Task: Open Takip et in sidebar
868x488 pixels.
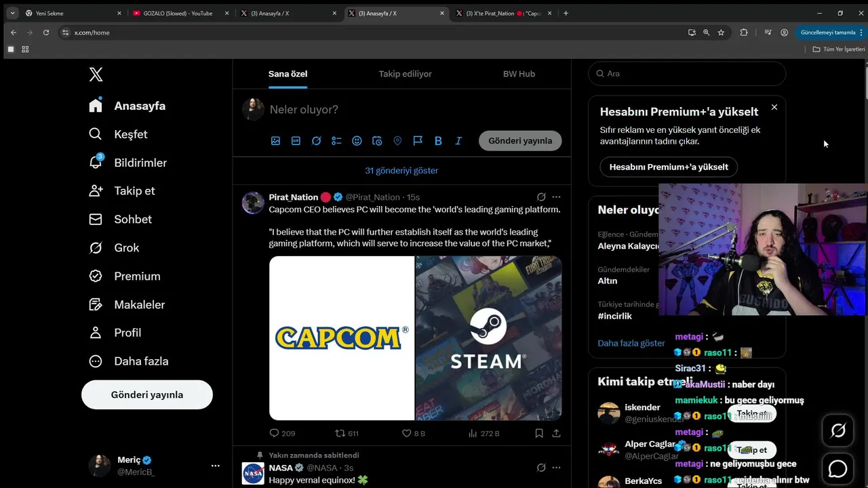Action: point(122,190)
